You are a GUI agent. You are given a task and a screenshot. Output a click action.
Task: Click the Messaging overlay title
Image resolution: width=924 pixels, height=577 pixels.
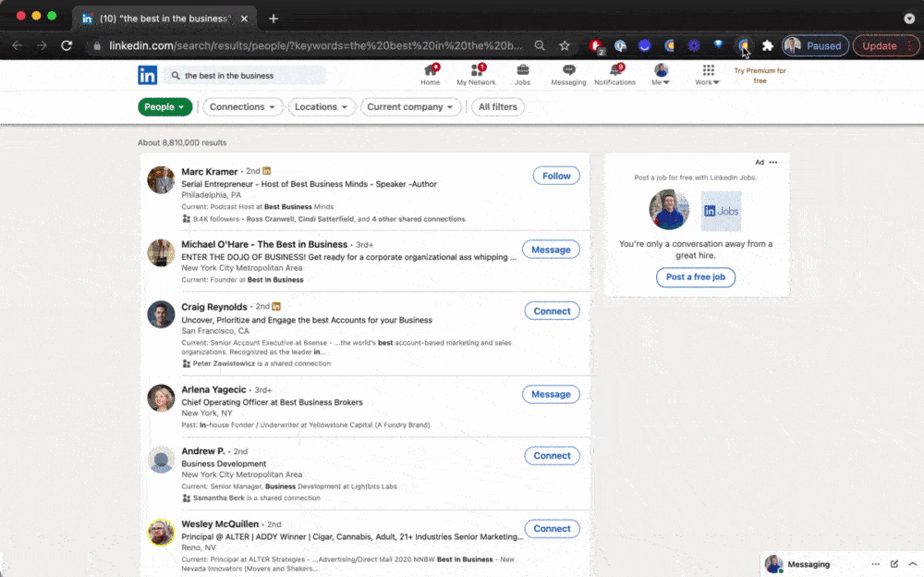click(808, 565)
